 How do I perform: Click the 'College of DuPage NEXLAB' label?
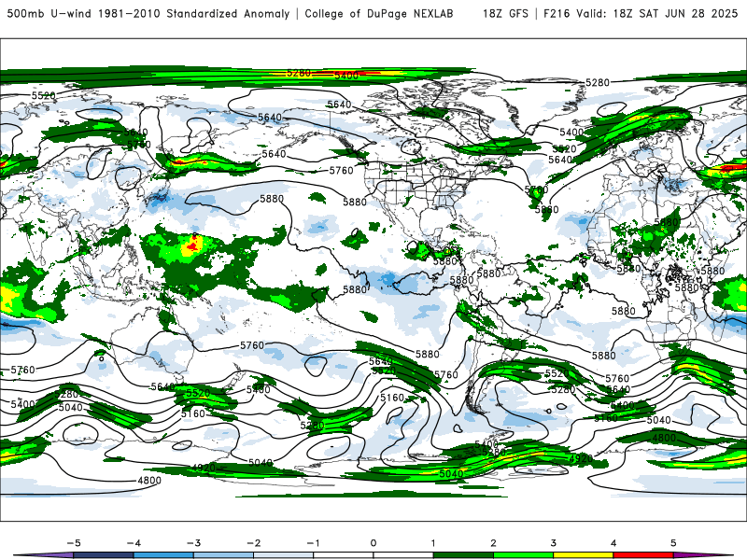379,13
